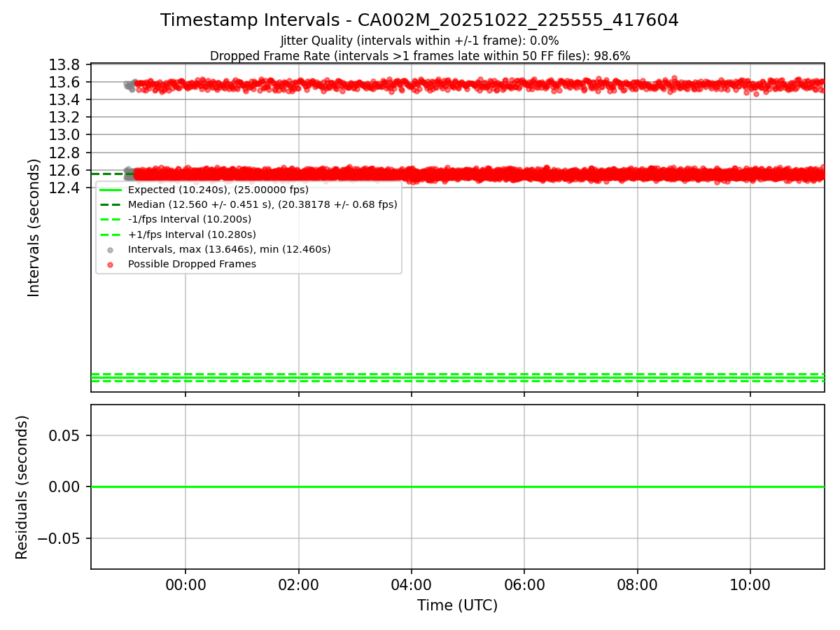Click the 12.8 y-axis tick label
The width and height of the screenshot is (840, 630).
coord(66,153)
